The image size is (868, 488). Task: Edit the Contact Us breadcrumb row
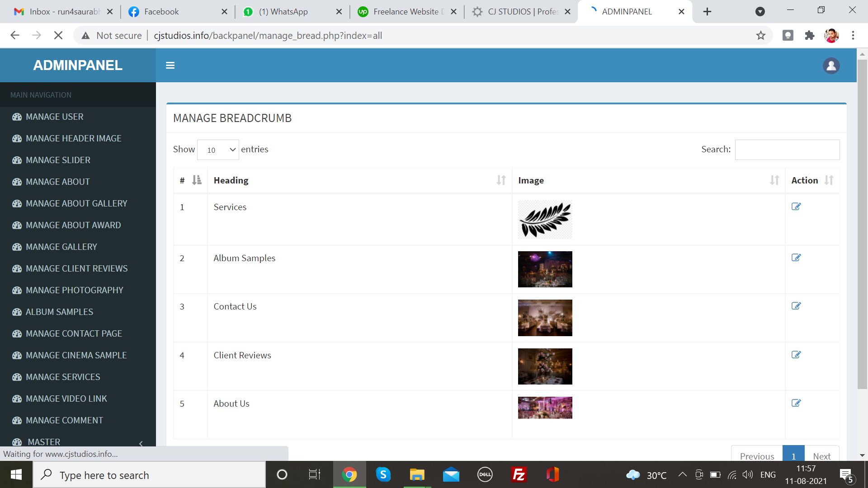click(796, 306)
